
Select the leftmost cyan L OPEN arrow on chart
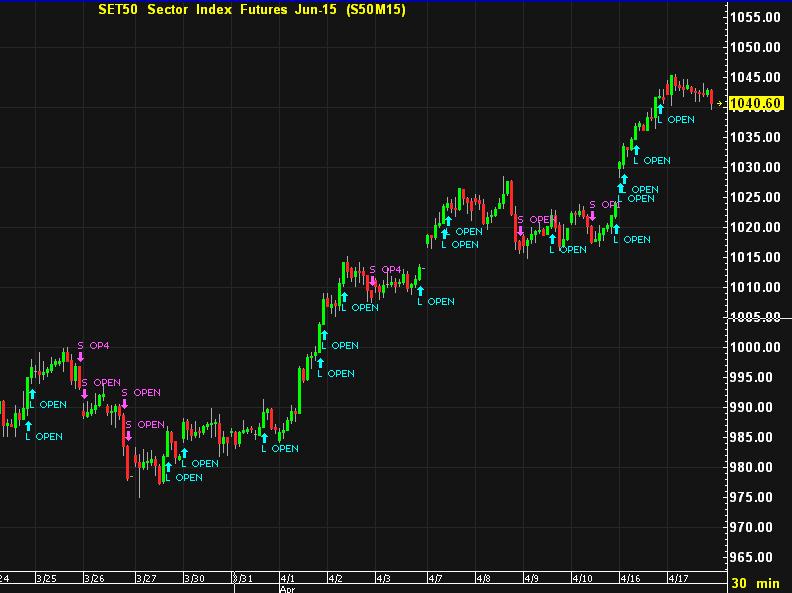coord(28,424)
